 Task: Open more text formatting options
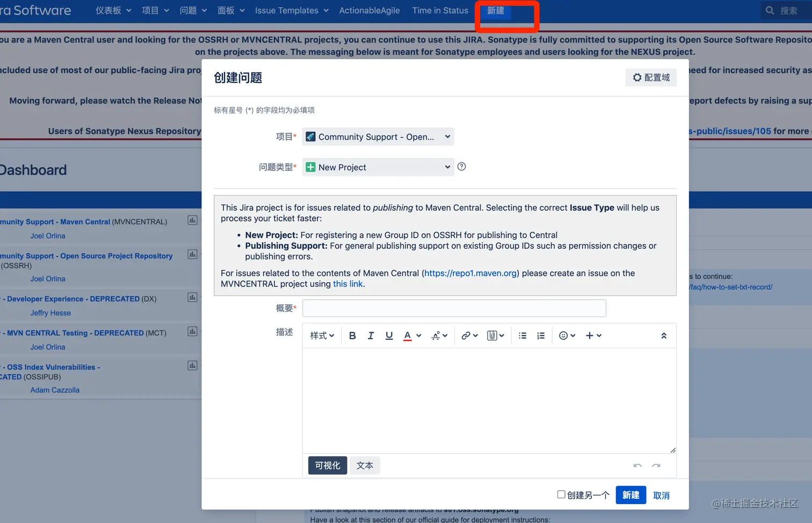pos(439,335)
